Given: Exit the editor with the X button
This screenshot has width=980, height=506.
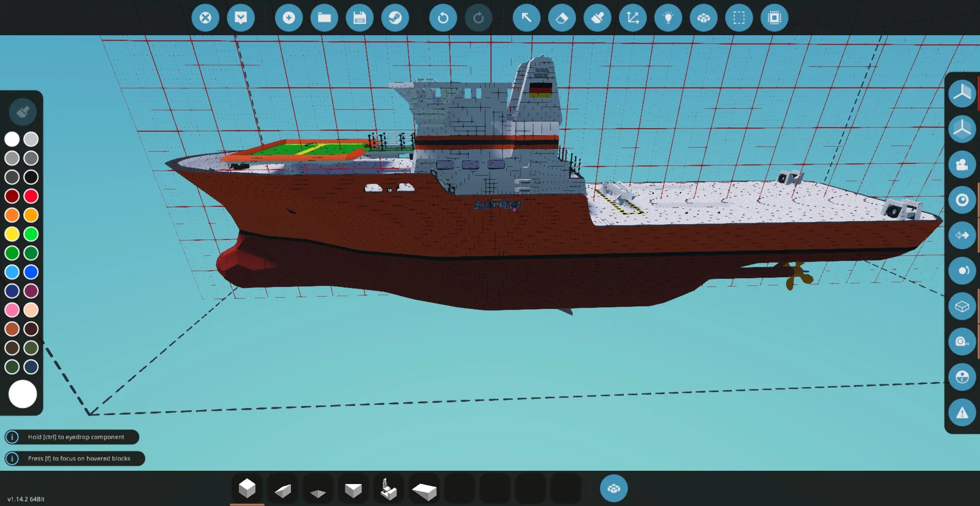Looking at the screenshot, I should (x=205, y=18).
